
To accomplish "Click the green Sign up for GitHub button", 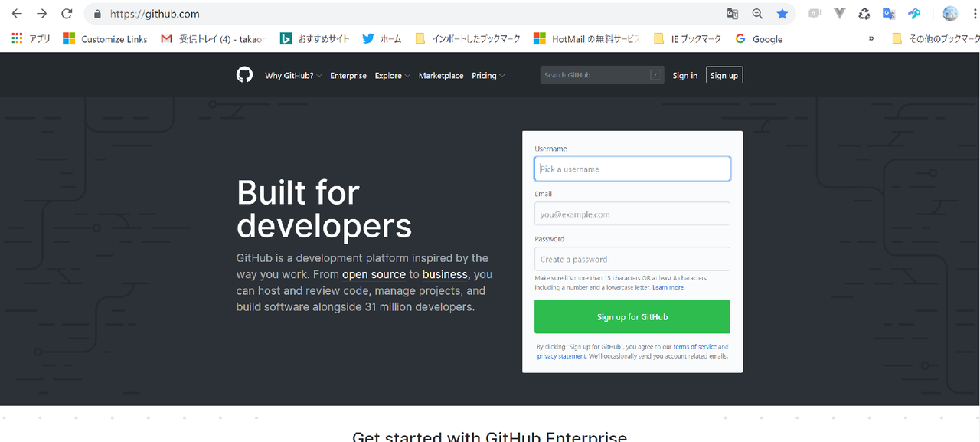I will [632, 316].
